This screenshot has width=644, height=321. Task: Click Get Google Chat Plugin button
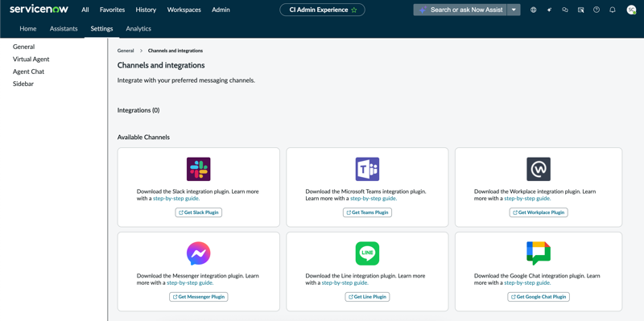539,297
